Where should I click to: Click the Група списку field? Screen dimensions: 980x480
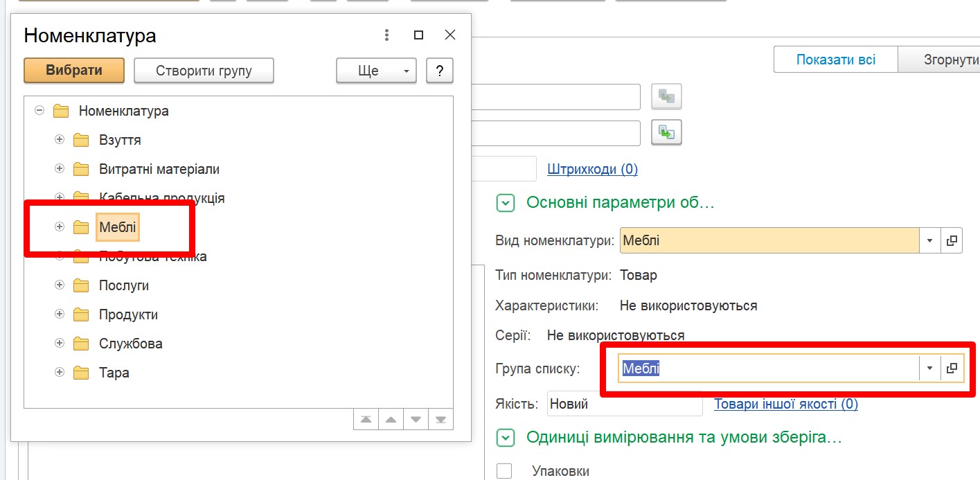[769, 368]
